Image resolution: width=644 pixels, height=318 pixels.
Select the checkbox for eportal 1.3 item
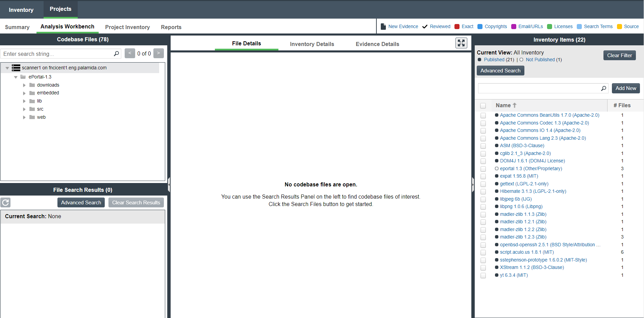(483, 169)
